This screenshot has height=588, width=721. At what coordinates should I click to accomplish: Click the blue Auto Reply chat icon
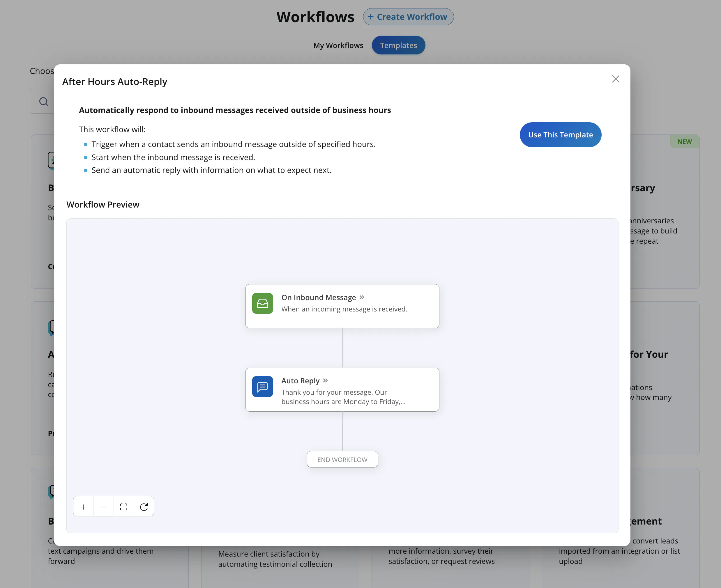[x=262, y=387]
